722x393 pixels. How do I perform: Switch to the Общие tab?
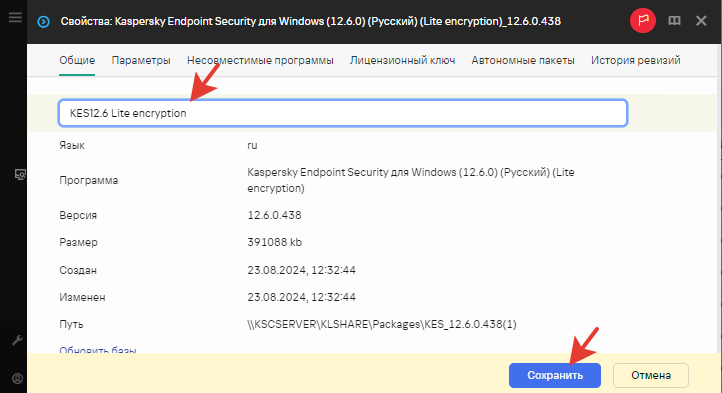click(x=77, y=60)
